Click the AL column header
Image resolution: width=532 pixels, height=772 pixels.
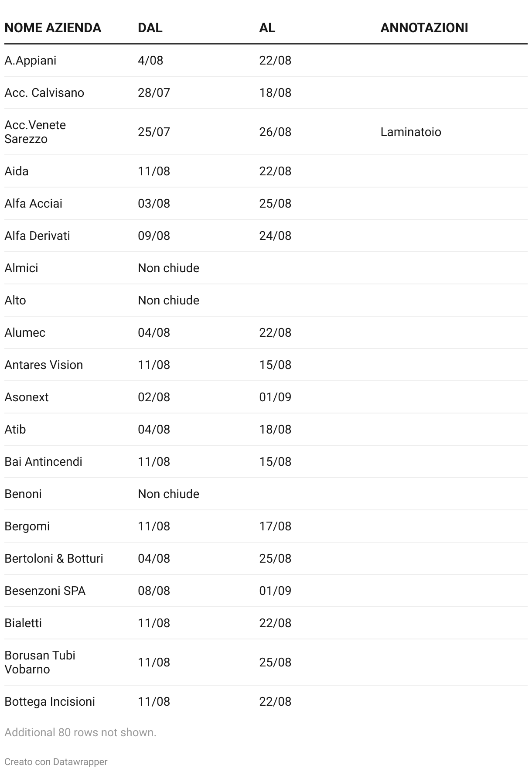(x=267, y=28)
